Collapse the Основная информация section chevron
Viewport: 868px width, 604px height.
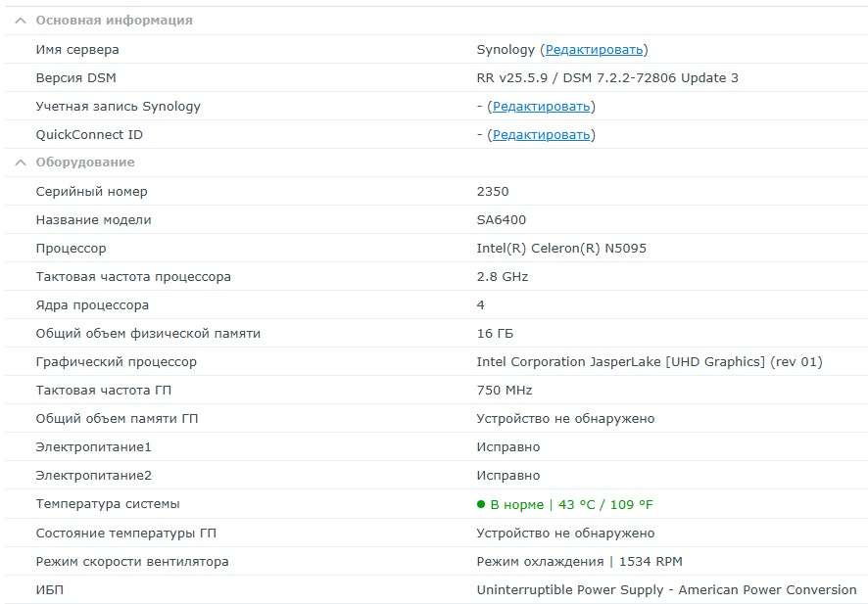pos(21,21)
